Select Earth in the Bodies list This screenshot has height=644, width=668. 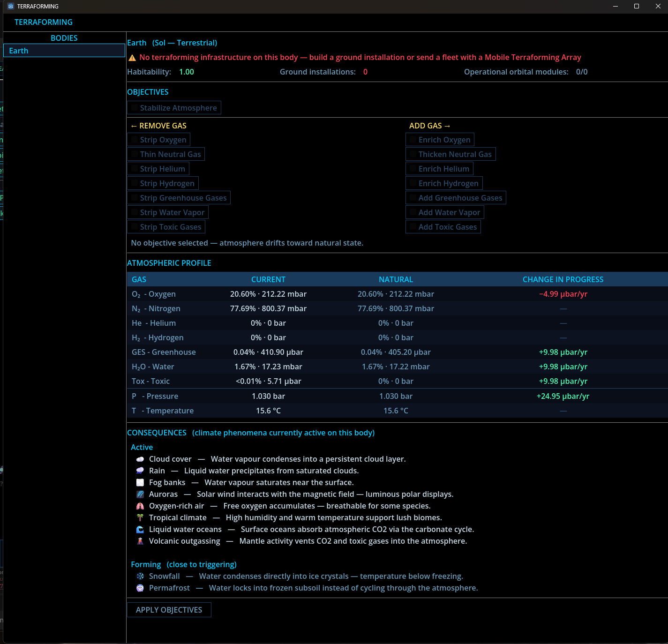(x=64, y=51)
